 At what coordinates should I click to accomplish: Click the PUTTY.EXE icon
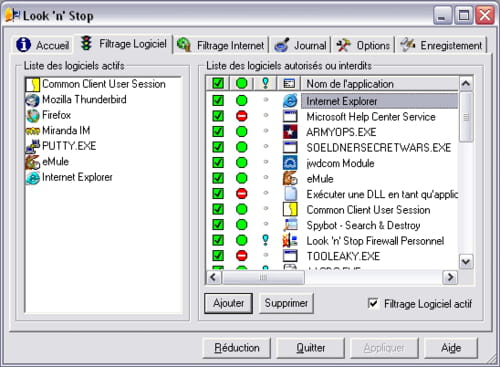pos(33,146)
